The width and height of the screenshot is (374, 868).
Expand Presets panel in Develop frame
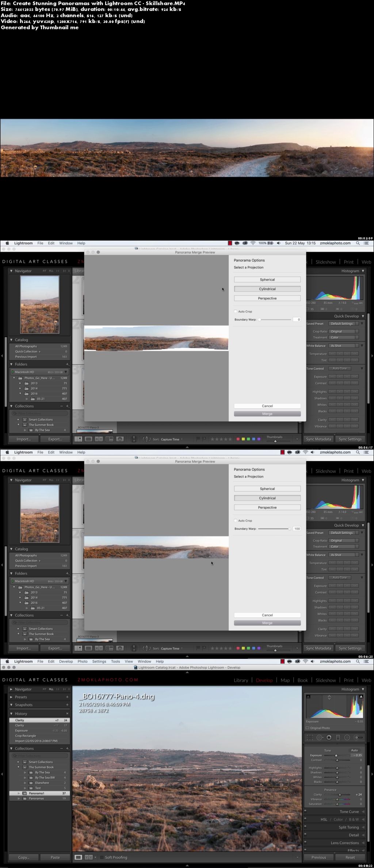coord(11,697)
